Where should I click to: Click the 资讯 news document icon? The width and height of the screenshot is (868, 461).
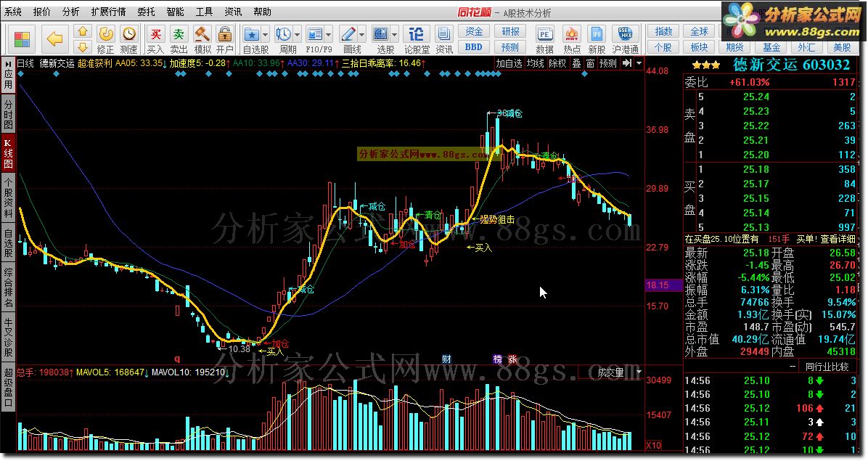coord(444,34)
